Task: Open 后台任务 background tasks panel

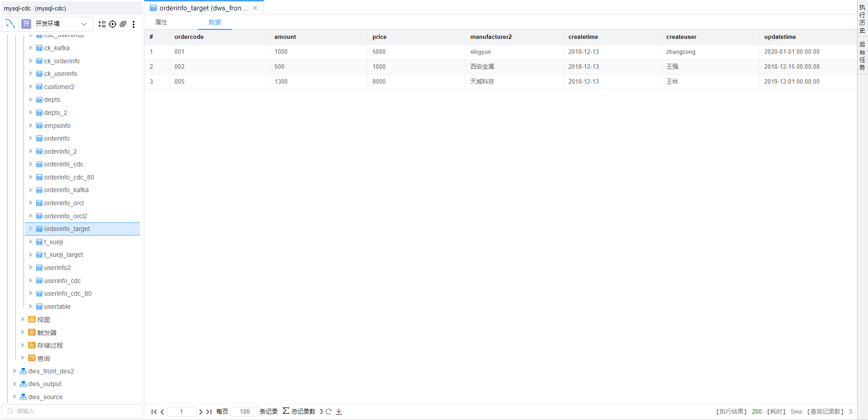Action: click(862, 56)
